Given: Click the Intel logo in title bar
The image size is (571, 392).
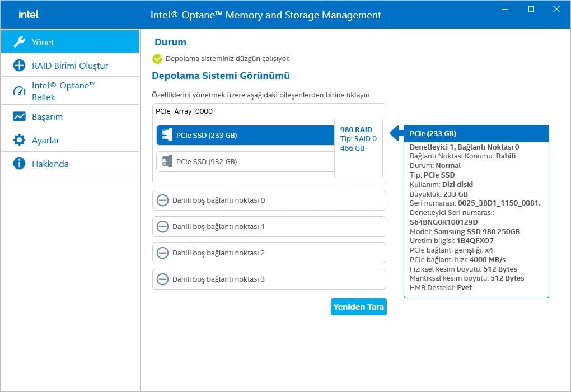Looking at the screenshot, I should click(x=29, y=15).
